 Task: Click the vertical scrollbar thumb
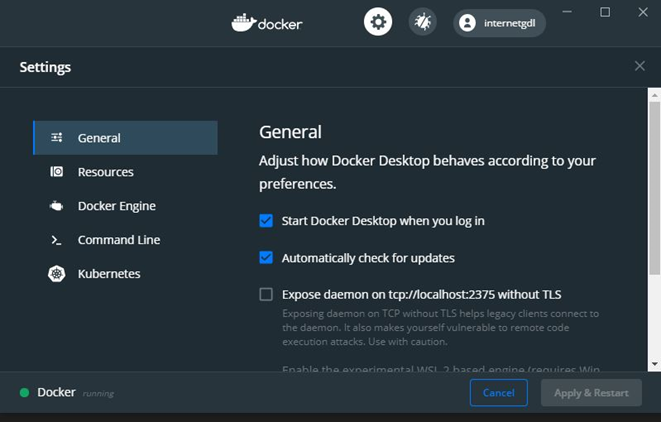[654, 188]
